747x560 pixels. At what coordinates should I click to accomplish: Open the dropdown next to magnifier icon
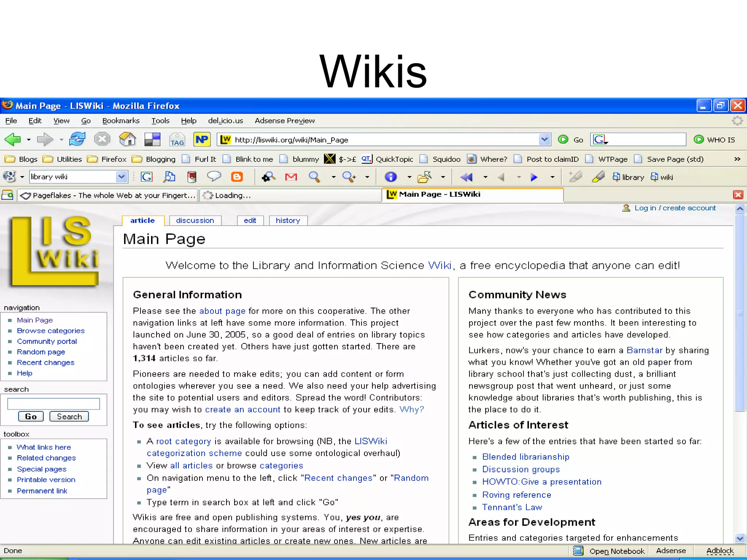click(x=333, y=177)
